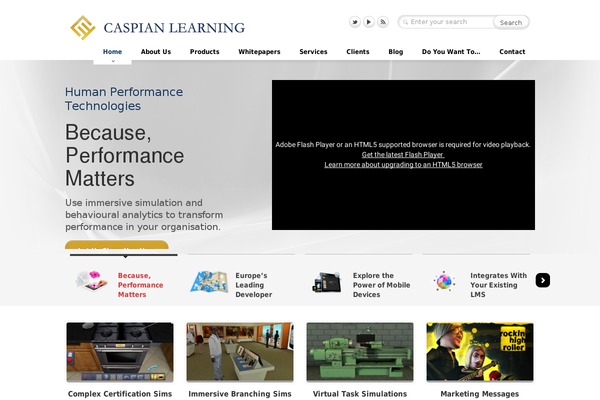Open the Twitter social icon

point(355,22)
